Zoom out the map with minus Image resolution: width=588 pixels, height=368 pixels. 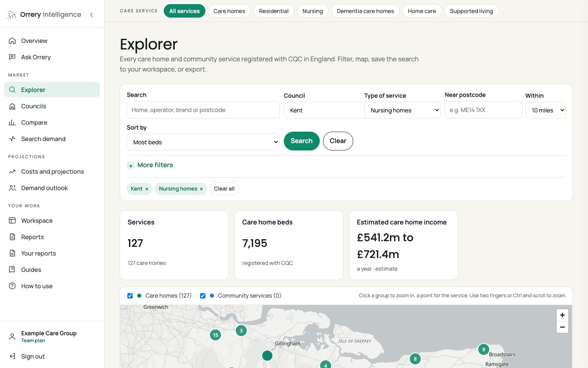click(562, 327)
